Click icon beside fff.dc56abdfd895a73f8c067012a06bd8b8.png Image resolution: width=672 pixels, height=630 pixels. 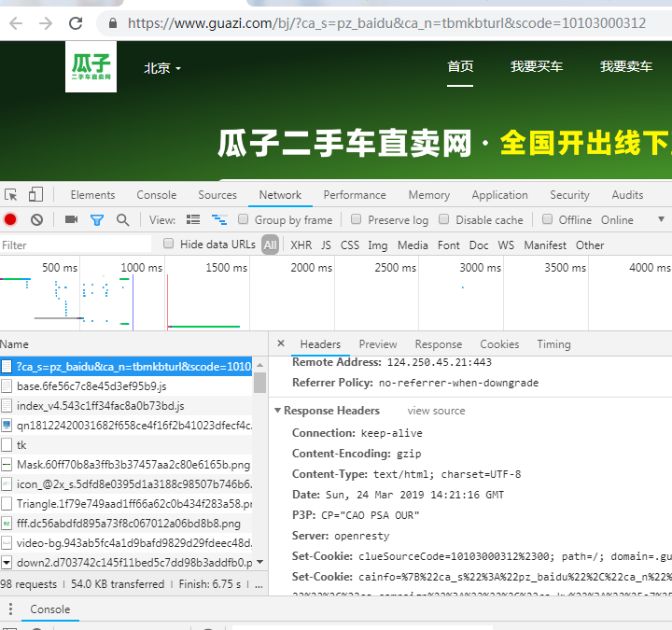(x=7, y=524)
